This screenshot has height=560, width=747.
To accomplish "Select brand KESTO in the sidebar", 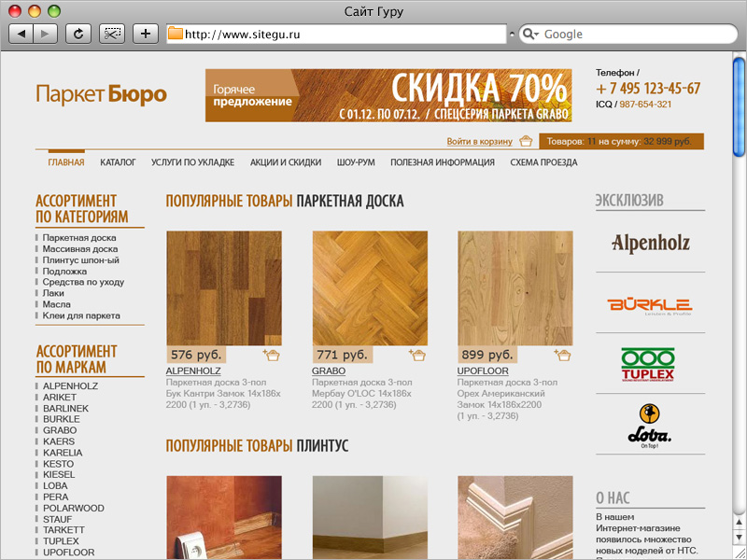I will [x=58, y=464].
